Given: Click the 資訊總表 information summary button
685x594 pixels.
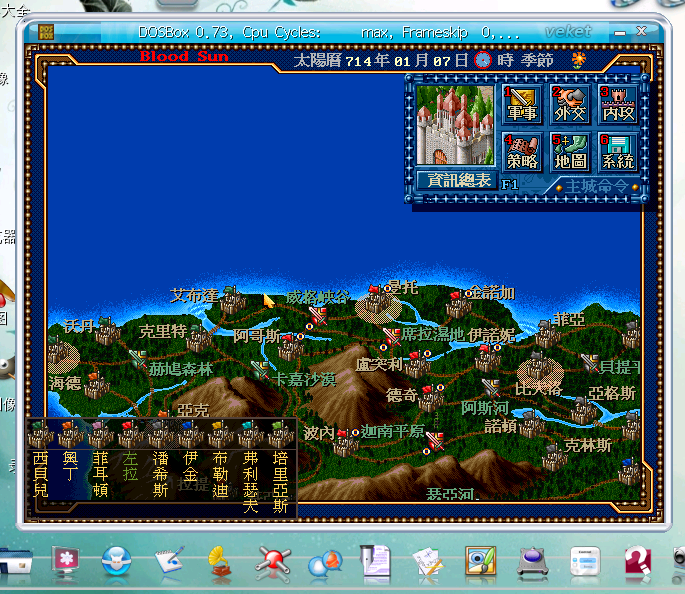Looking at the screenshot, I should [x=457, y=180].
